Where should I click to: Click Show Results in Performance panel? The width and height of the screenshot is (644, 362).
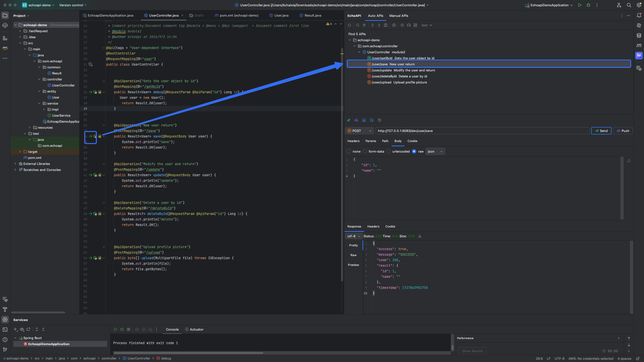472,351
